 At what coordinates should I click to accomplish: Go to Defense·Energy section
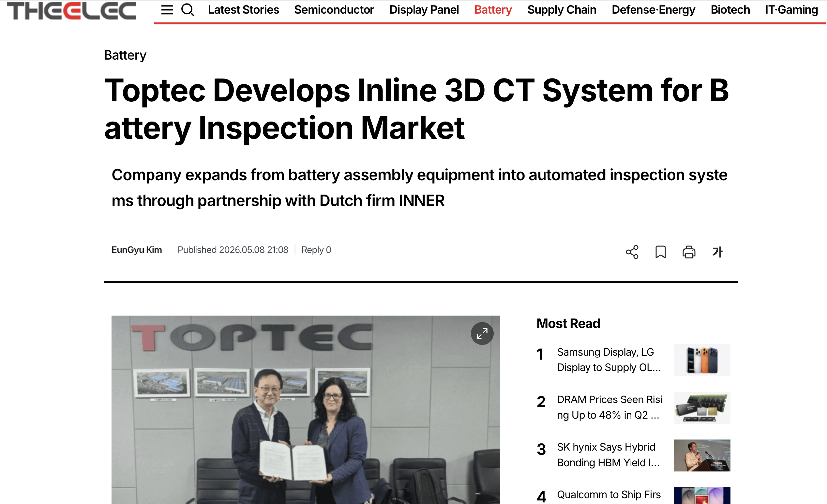(x=653, y=10)
